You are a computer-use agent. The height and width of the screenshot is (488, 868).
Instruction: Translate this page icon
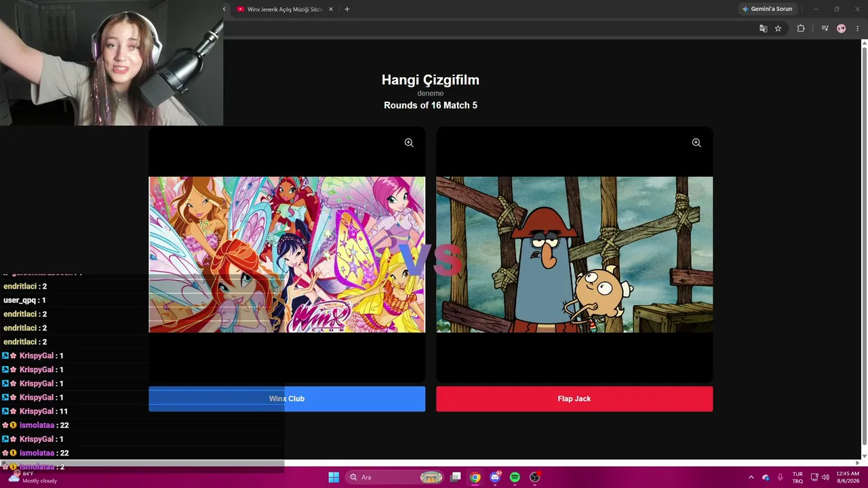point(764,28)
